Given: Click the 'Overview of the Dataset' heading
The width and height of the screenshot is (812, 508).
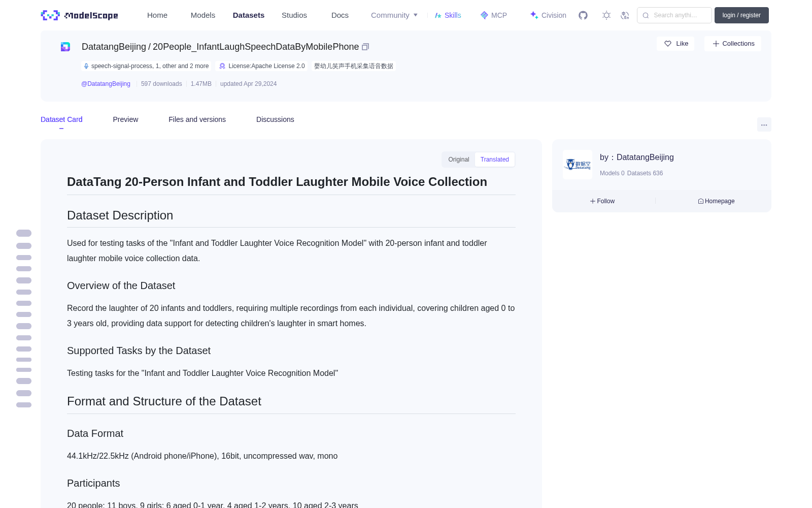Looking at the screenshot, I should 121,285.
